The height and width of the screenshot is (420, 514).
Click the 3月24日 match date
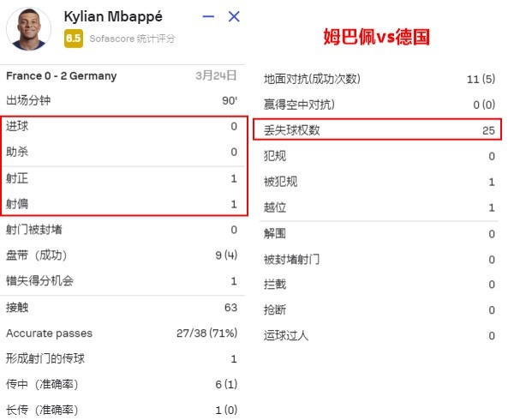[216, 75]
